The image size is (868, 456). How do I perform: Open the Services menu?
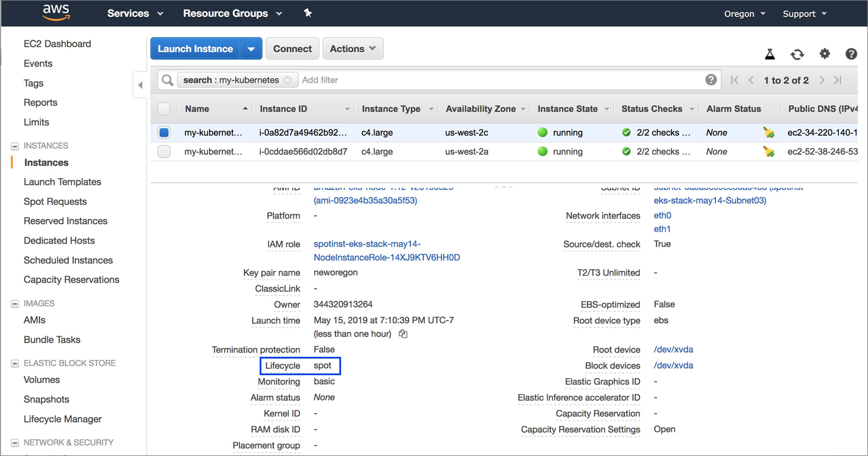135,13
